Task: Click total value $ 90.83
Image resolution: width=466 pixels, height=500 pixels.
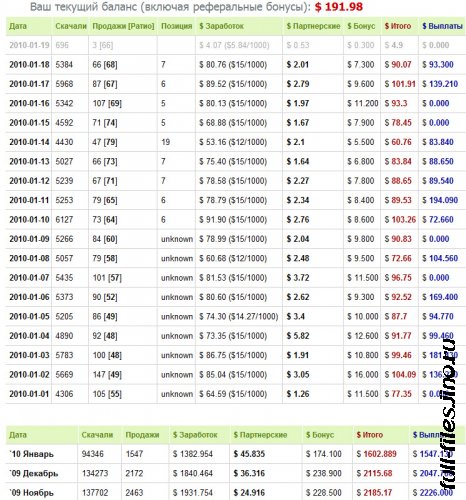Action: tap(398, 239)
